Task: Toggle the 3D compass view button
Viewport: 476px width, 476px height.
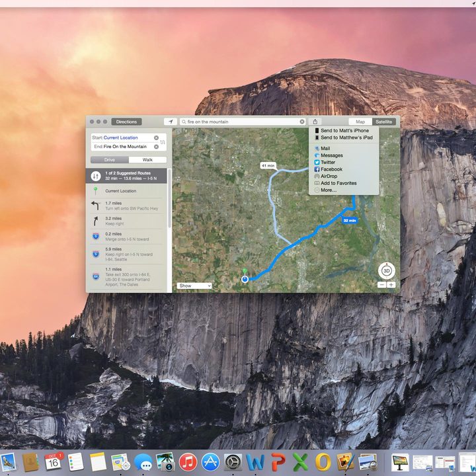Action: (x=387, y=271)
